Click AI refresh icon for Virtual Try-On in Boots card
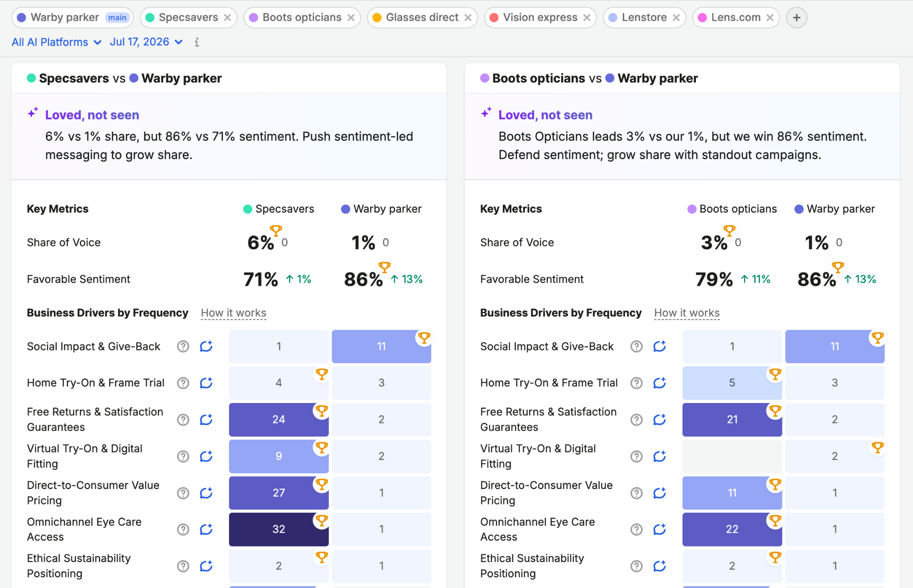913x588 pixels. coord(659,456)
